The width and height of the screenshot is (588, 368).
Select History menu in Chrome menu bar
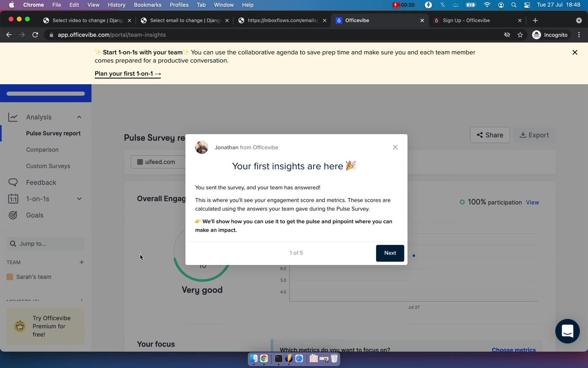pyautogui.click(x=116, y=5)
